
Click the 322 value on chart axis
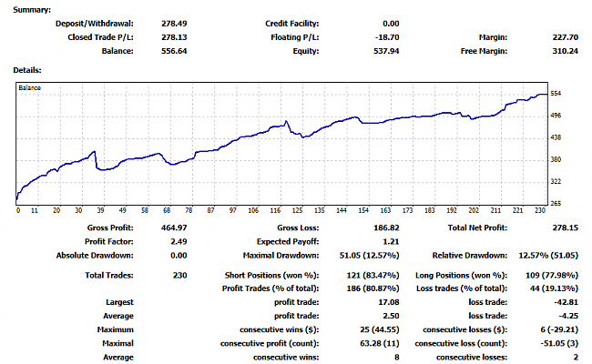pos(556,181)
